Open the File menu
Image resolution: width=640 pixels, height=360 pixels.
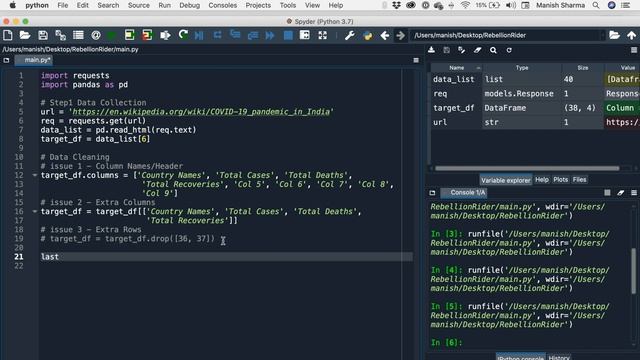tap(63, 5)
